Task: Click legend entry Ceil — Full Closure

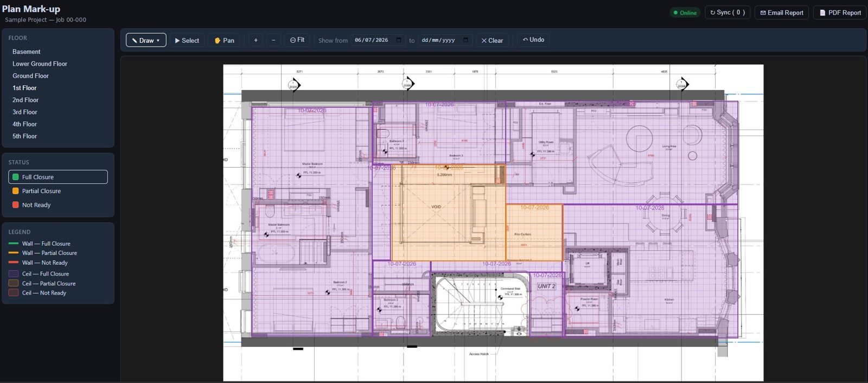Action: tap(39, 274)
